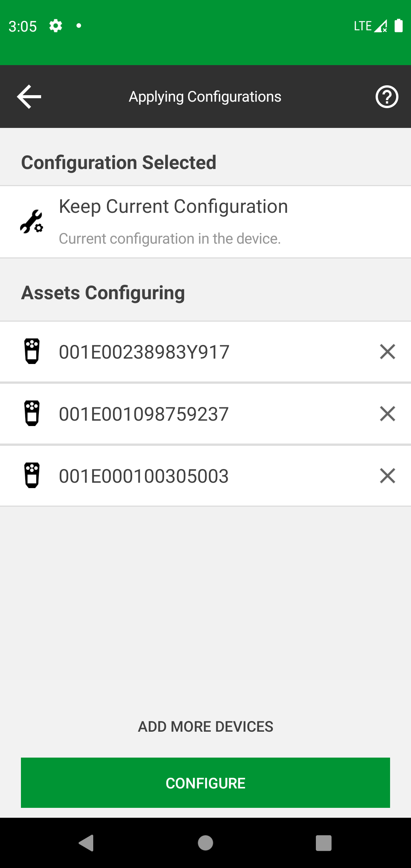The height and width of the screenshot is (868, 411).
Task: Tap the 'Current configuration in the device.' subtitle
Action: coord(170,239)
